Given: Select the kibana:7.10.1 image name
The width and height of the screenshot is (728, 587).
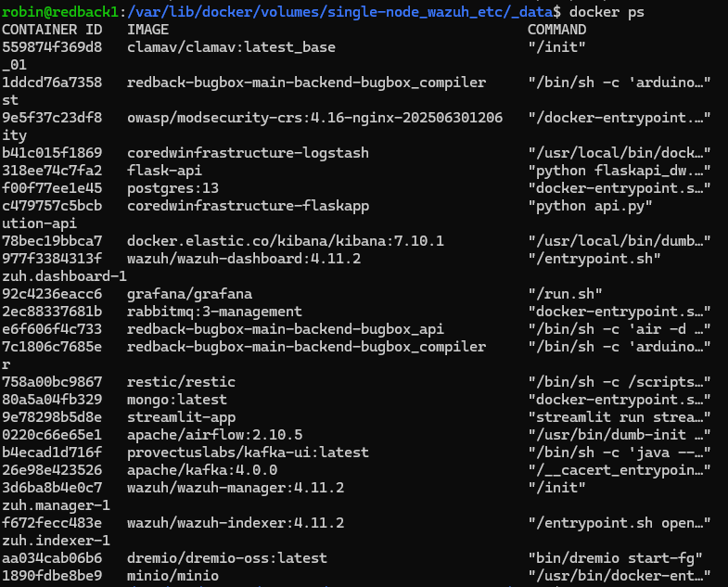Looking at the screenshot, I should coord(286,241).
